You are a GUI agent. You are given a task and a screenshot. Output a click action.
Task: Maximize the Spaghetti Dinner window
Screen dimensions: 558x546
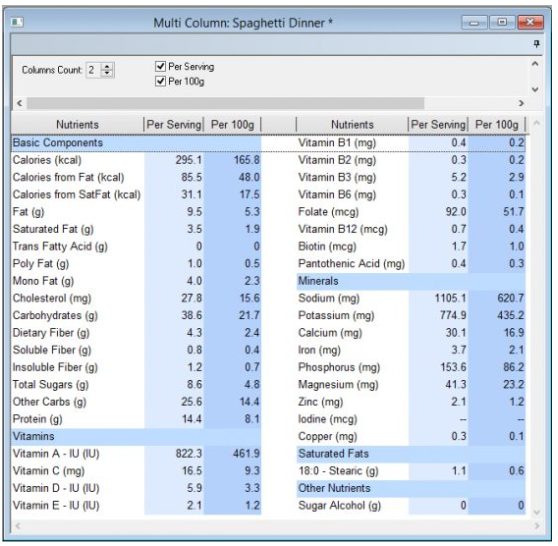pos(502,23)
